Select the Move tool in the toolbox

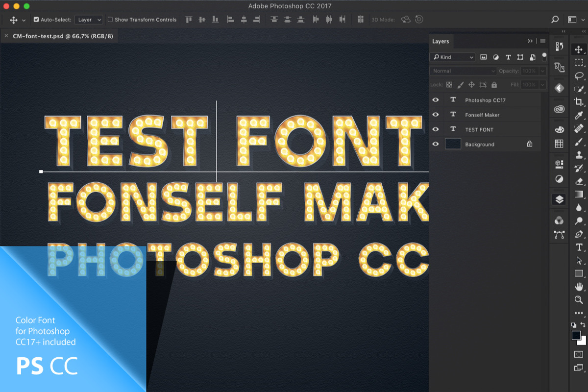pyautogui.click(x=579, y=49)
